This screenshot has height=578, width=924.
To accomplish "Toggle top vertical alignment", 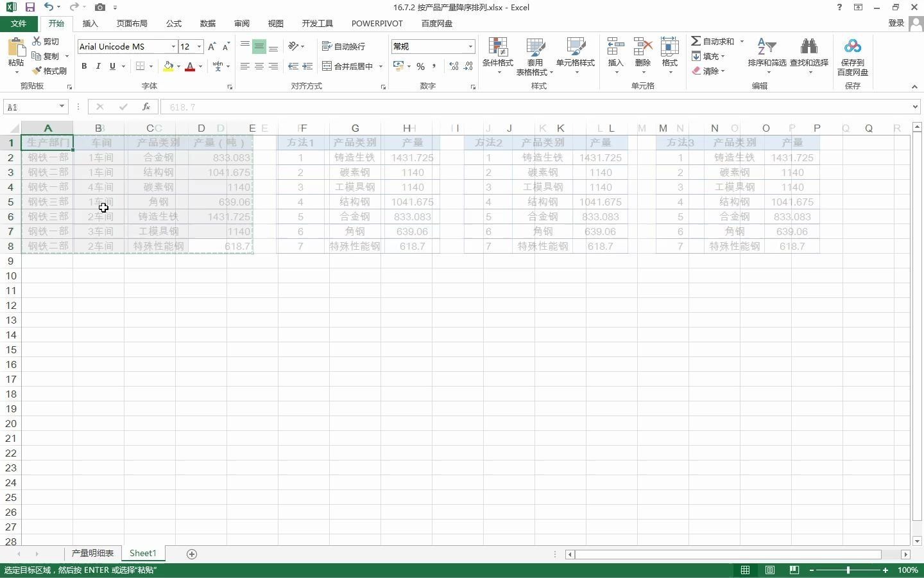I will [245, 46].
